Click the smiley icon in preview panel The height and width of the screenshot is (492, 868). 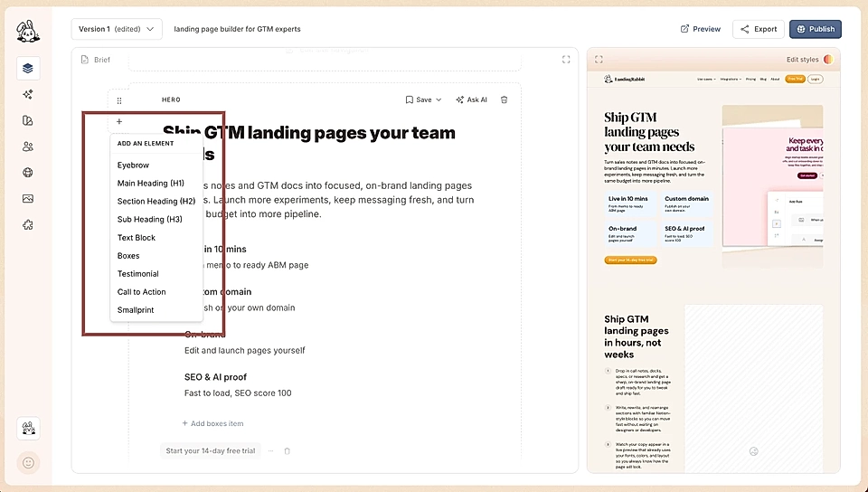(753, 451)
